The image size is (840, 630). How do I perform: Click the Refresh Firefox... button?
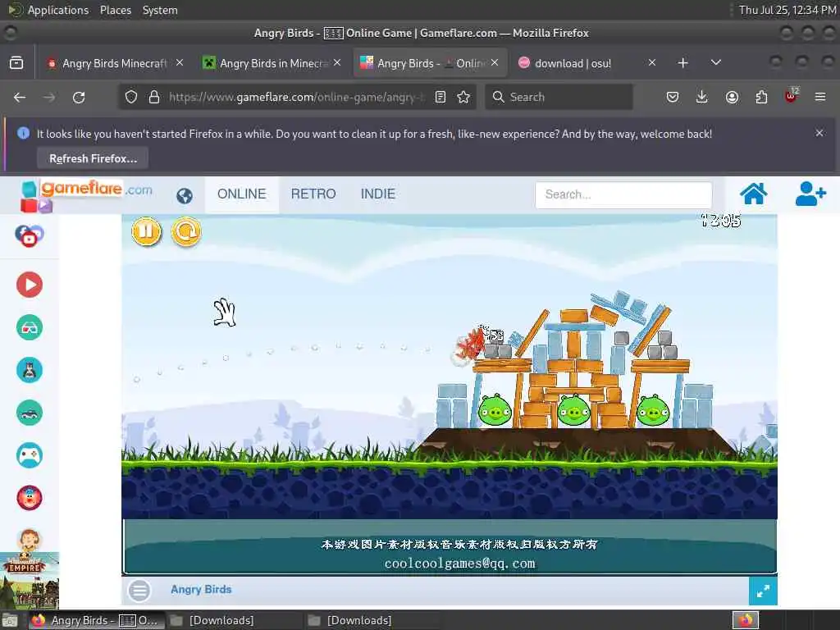93,158
